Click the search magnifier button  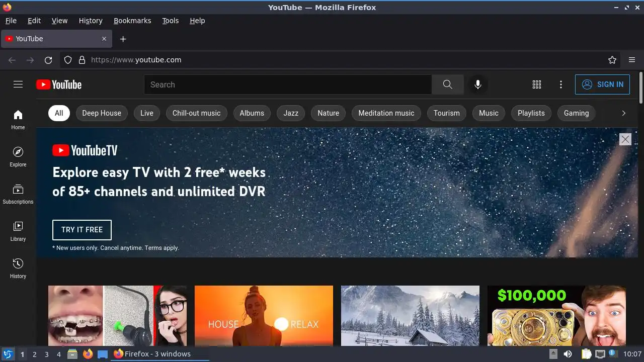[x=447, y=84]
